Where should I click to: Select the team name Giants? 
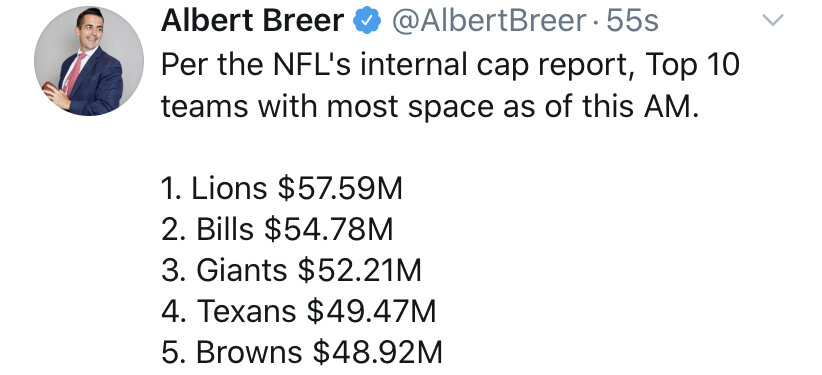(x=242, y=271)
